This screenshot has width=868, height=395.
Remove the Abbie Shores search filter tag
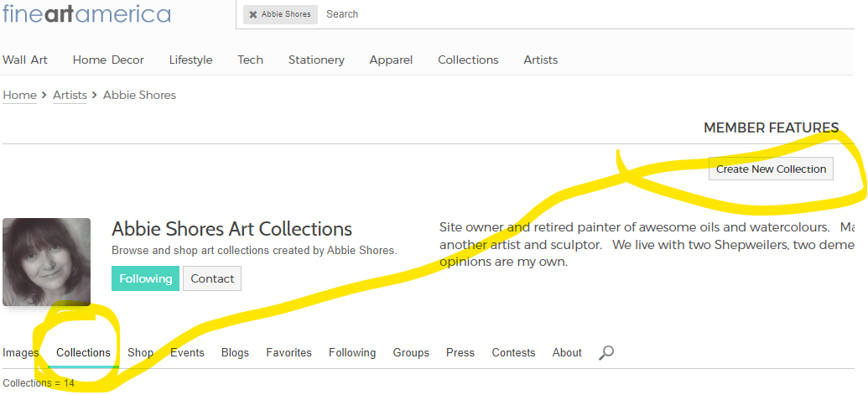(x=253, y=14)
